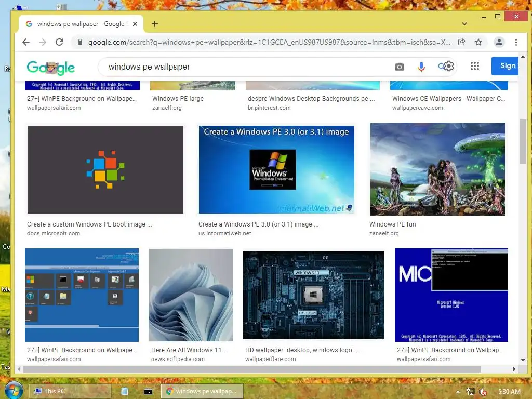532x399 pixels.
Task: Click news.softpedia.com source link
Action: pyautogui.click(x=178, y=359)
